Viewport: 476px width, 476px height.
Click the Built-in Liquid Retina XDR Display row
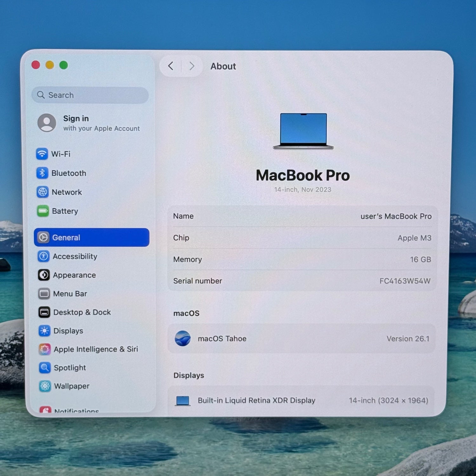301,400
